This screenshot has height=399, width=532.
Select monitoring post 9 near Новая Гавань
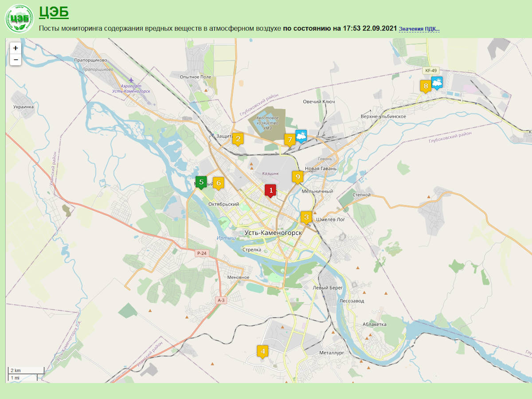pyautogui.click(x=297, y=177)
